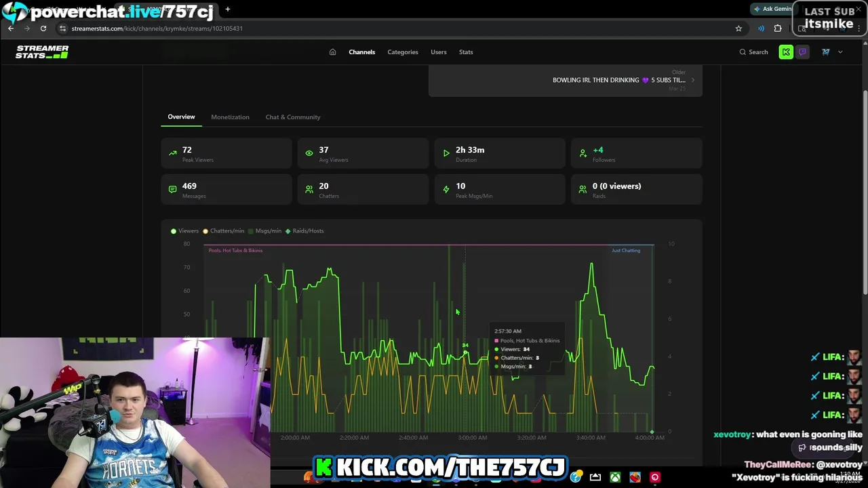The width and height of the screenshot is (868, 488).
Task: Open the Streamer Stats home icon
Action: [332, 52]
